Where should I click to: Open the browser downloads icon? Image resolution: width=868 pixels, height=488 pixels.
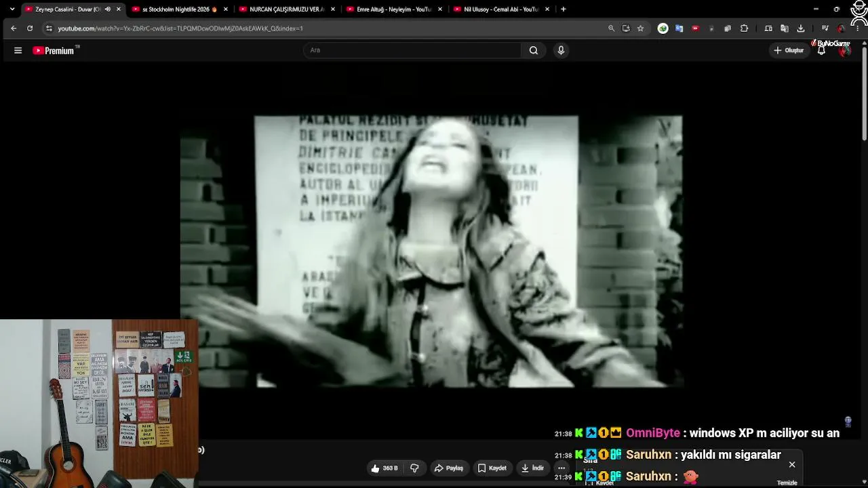point(801,28)
